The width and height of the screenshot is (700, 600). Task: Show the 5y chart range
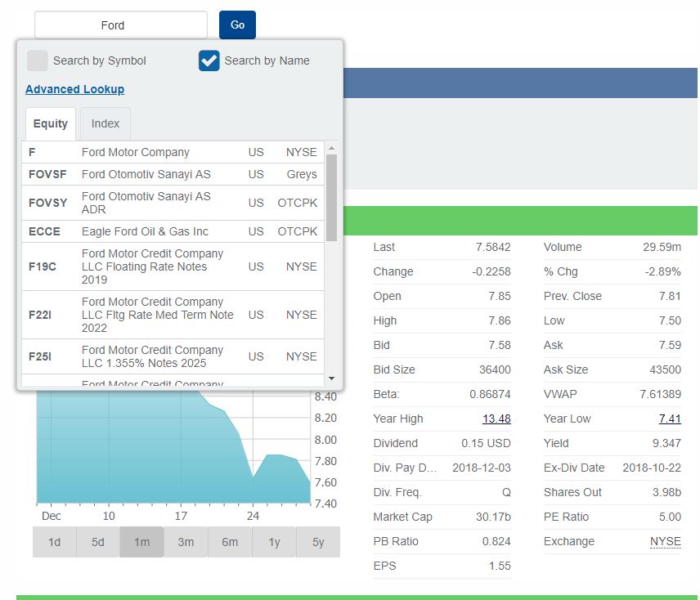tap(318, 542)
